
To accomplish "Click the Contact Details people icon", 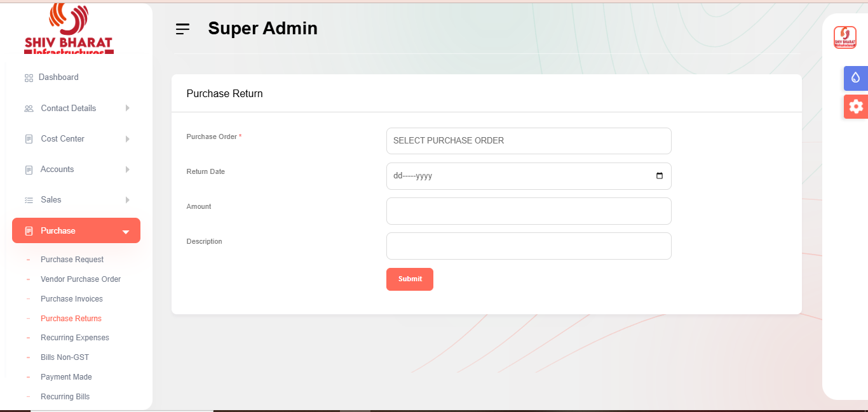I will pos(29,109).
